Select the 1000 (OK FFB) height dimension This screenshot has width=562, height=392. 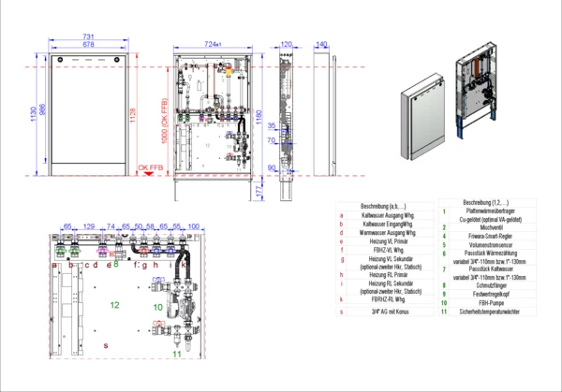pyautogui.click(x=164, y=122)
